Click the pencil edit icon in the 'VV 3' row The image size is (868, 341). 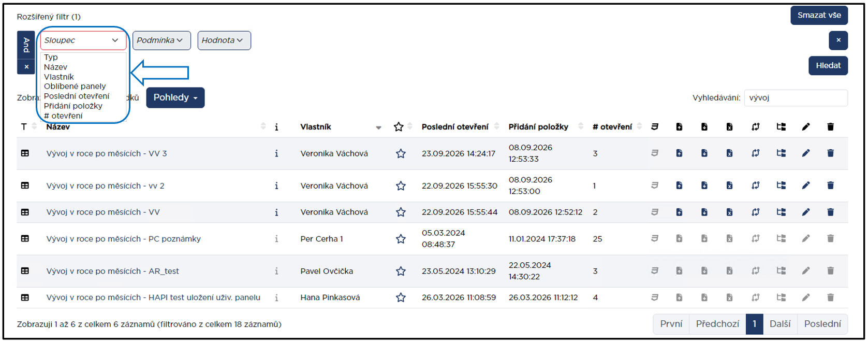[805, 153]
